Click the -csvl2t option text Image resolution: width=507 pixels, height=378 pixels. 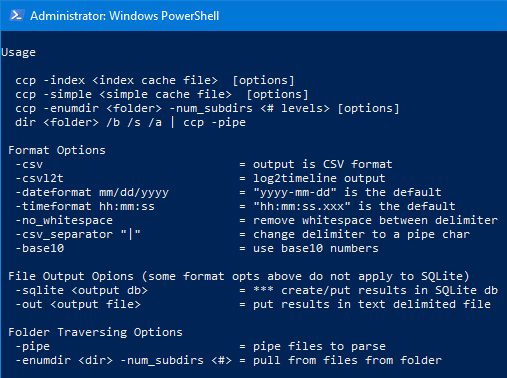[39, 178]
